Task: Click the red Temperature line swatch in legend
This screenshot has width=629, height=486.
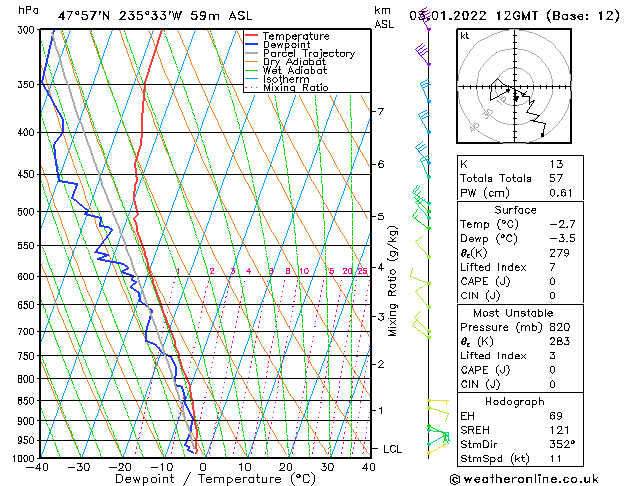Action: [252, 36]
